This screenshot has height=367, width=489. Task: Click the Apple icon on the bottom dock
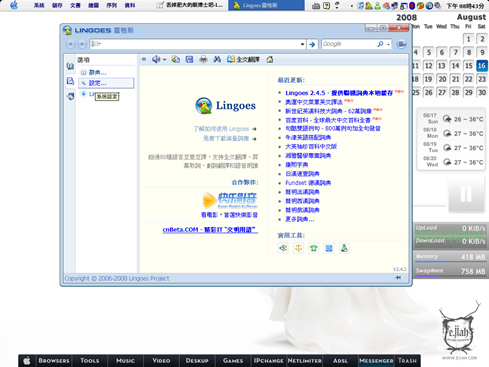pos(27,361)
